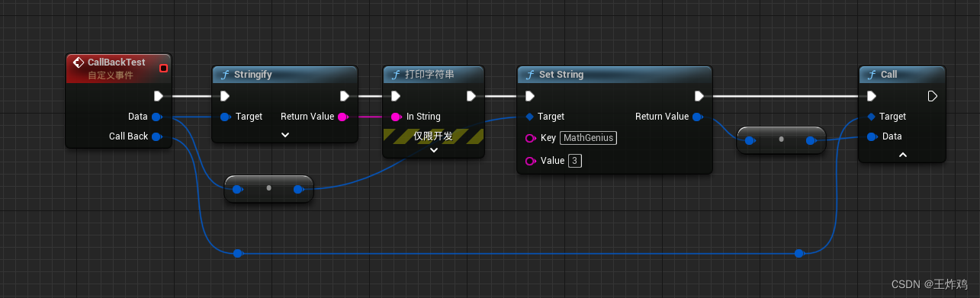Collapse the Call node with its chevron

[x=902, y=154]
